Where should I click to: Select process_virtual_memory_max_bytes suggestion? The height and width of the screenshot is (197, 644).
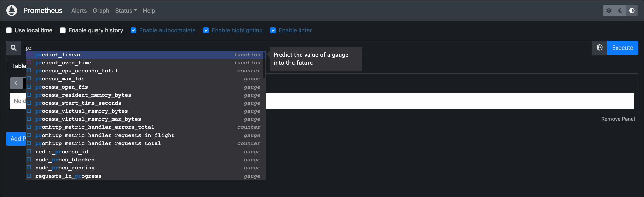[146, 119]
